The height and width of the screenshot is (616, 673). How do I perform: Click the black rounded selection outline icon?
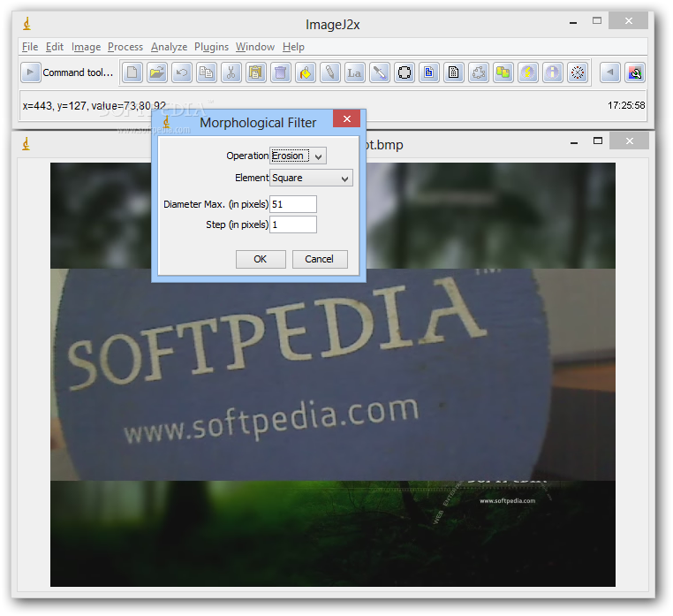[405, 72]
